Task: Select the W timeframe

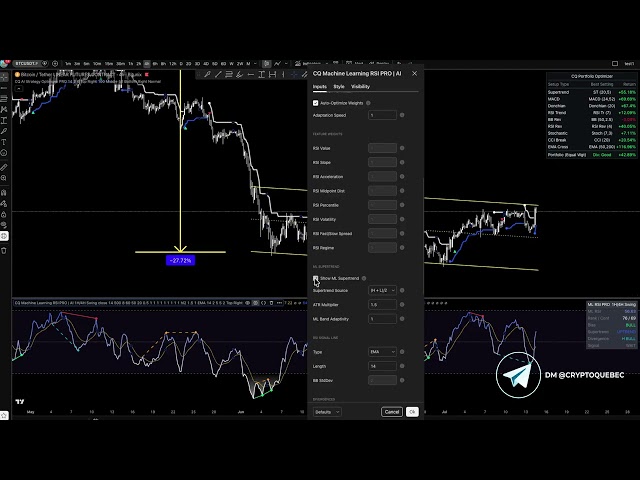Action: click(x=231, y=64)
